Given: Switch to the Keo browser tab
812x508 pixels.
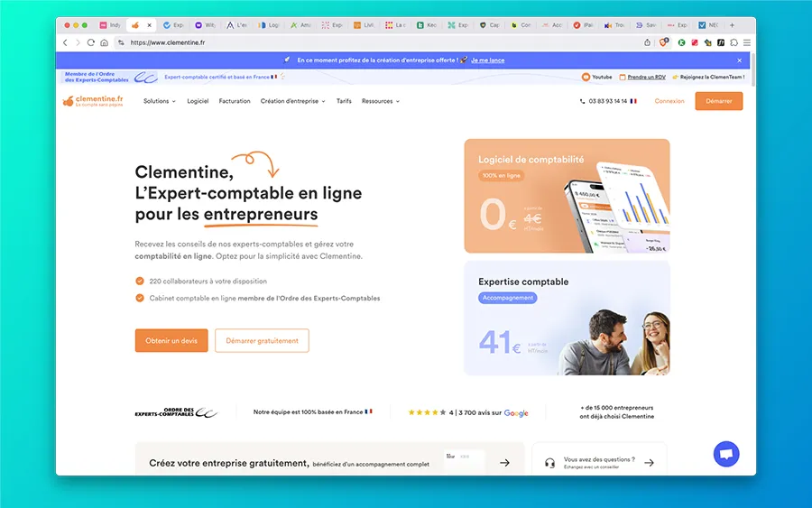Looking at the screenshot, I should 427,25.
